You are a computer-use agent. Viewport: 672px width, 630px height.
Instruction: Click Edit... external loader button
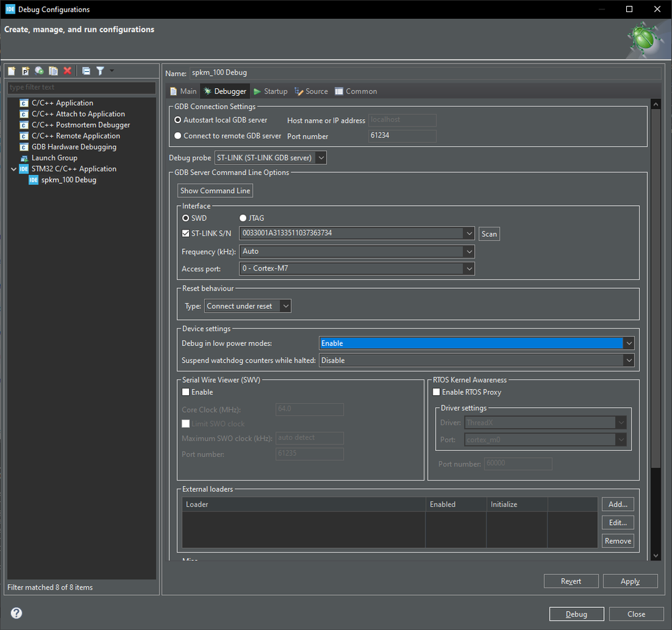618,523
